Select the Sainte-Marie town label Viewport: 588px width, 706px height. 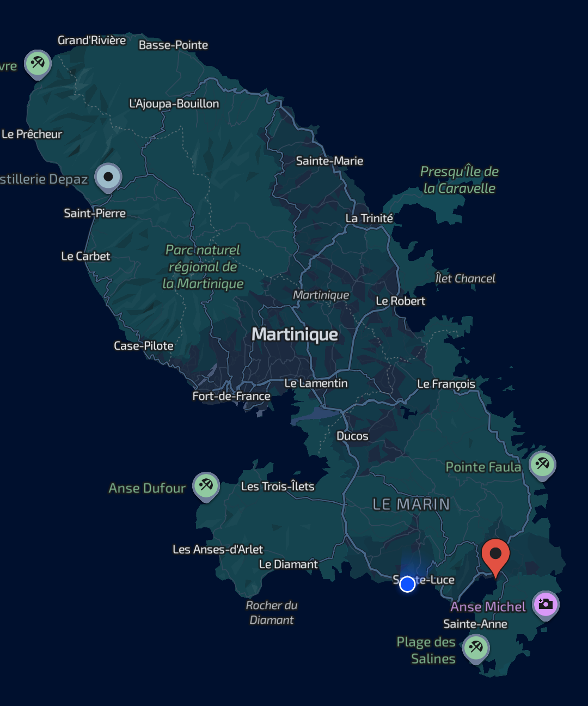tap(329, 161)
